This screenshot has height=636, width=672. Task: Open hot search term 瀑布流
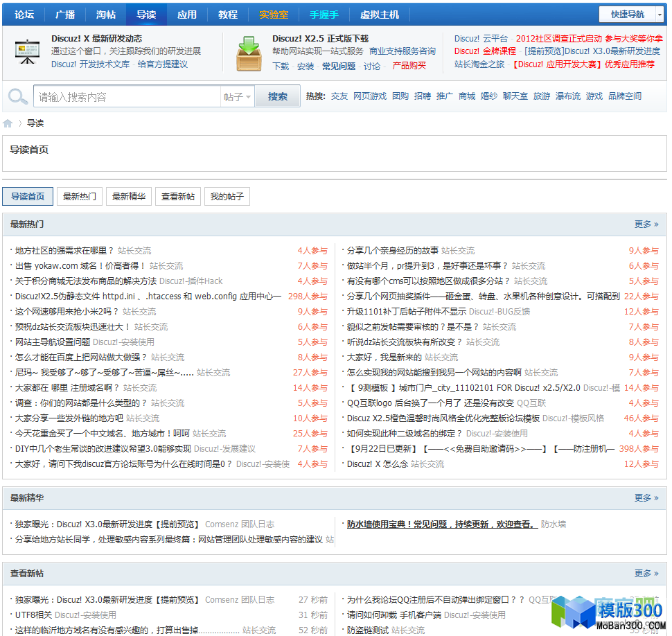click(568, 96)
